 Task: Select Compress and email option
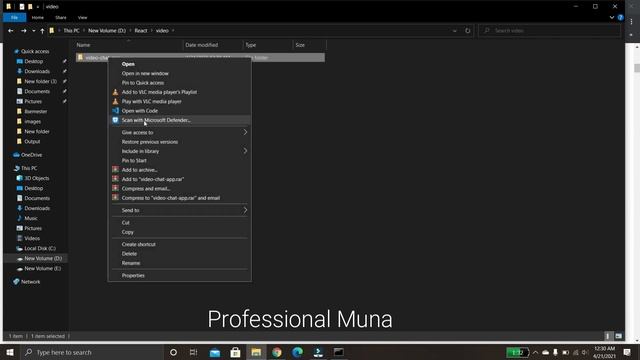146,189
